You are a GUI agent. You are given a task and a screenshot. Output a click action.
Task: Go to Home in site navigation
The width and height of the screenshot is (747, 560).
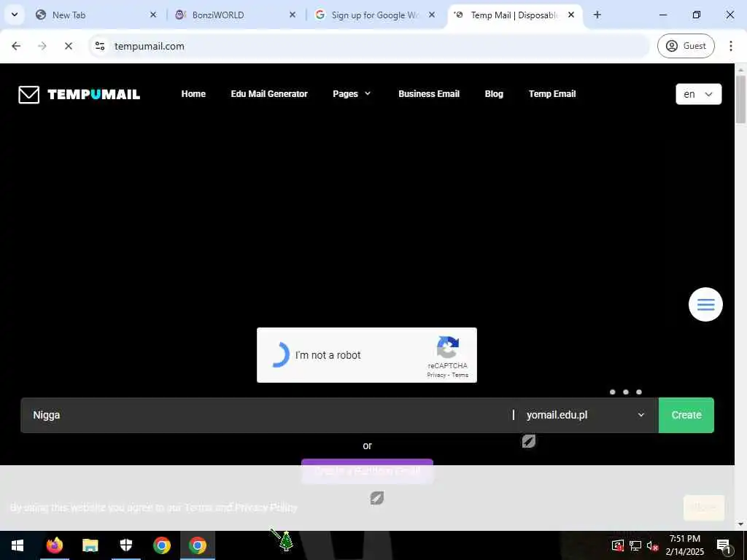click(x=193, y=94)
